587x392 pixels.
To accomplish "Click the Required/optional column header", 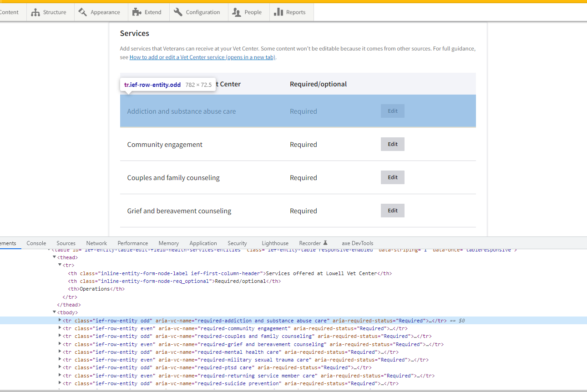I will point(319,84).
